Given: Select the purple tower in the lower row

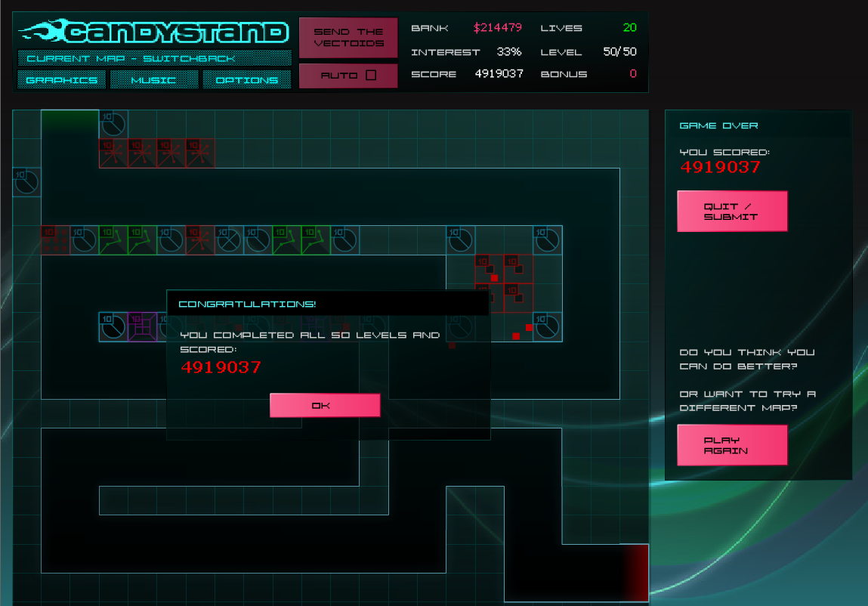Looking at the screenshot, I should coord(142,327).
